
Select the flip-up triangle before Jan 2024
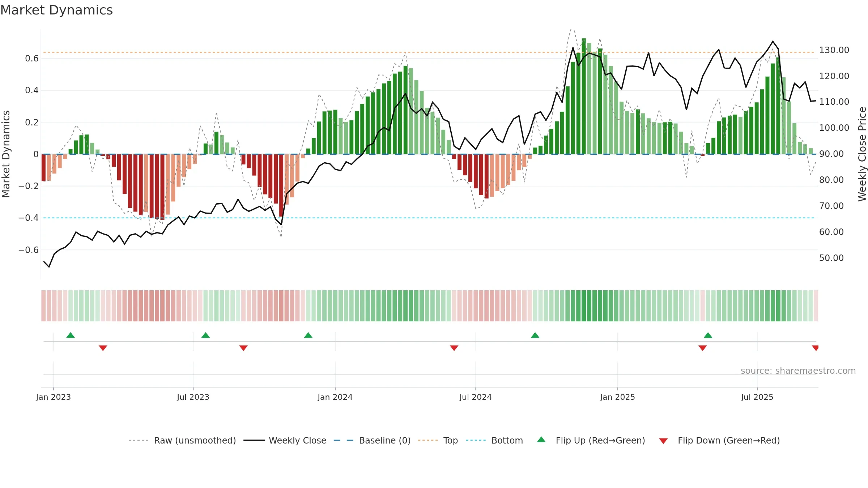308,335
